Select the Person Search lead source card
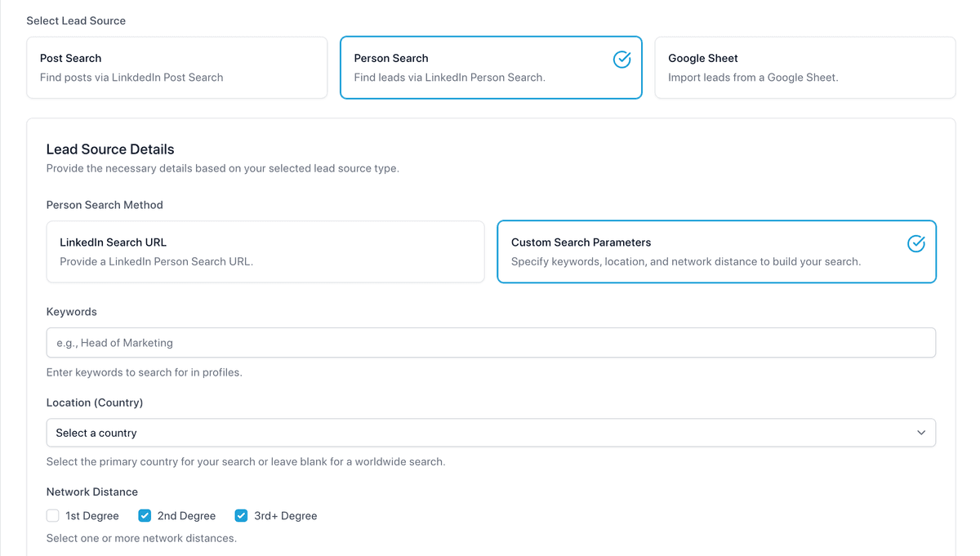This screenshot has width=980, height=556. tap(491, 68)
